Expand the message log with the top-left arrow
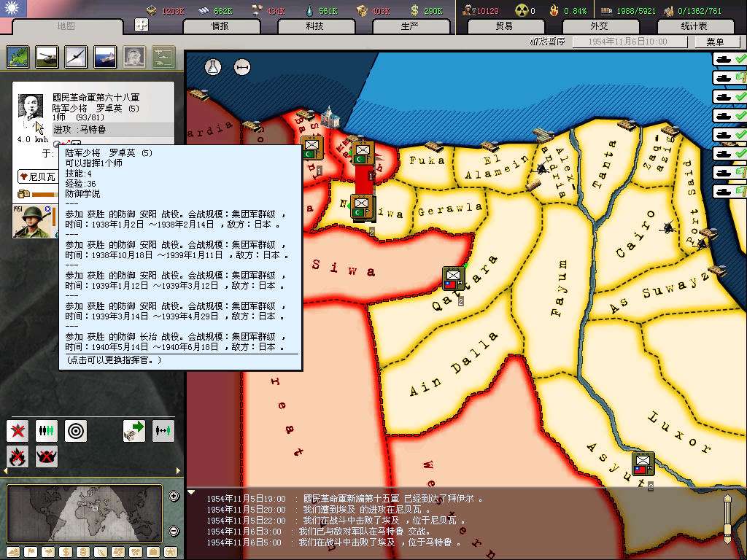747x560 pixels. (x=192, y=492)
